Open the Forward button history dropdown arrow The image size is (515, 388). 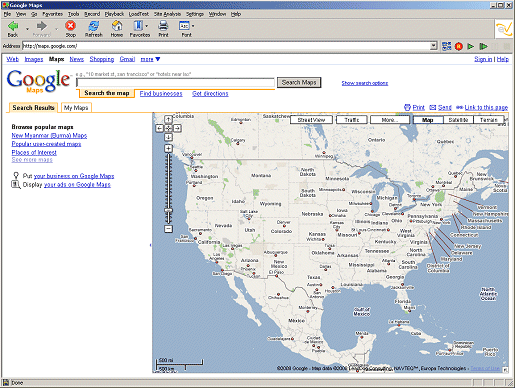(x=56, y=28)
